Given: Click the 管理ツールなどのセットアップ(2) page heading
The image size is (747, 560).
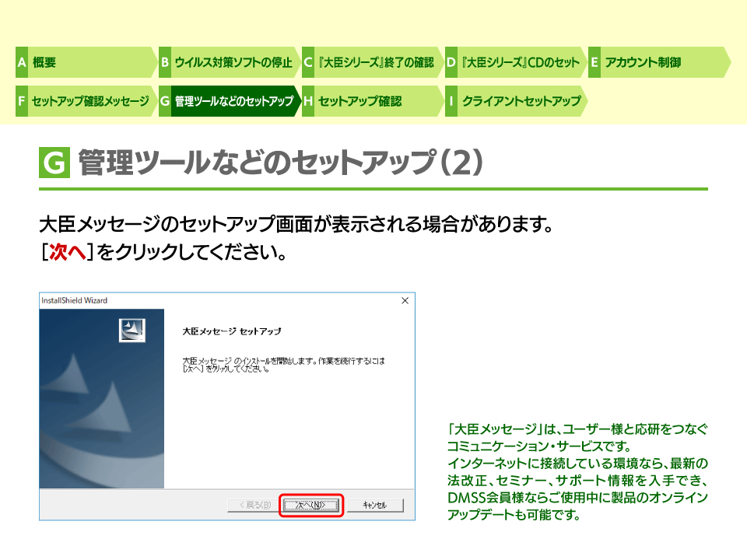Looking at the screenshot, I should pos(281,163).
